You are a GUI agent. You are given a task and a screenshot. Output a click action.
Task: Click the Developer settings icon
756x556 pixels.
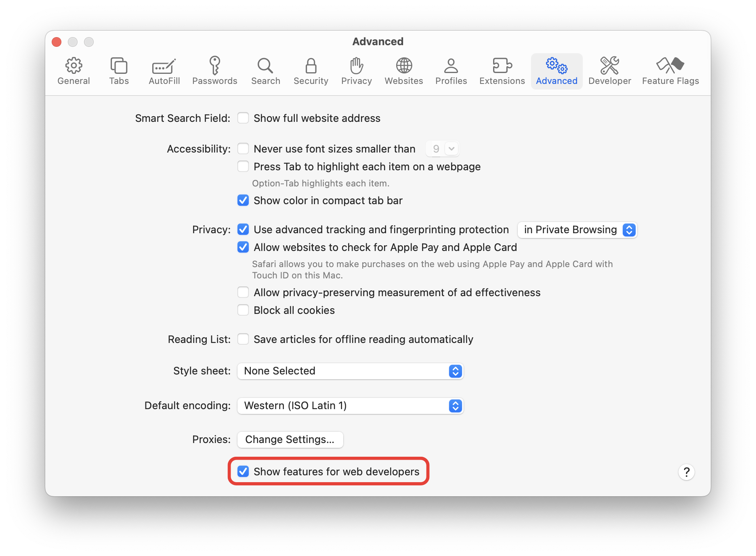coord(609,71)
